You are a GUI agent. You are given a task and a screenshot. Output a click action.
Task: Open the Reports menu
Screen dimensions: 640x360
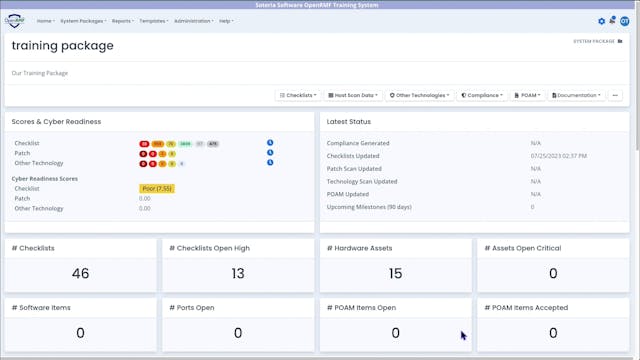click(x=123, y=21)
